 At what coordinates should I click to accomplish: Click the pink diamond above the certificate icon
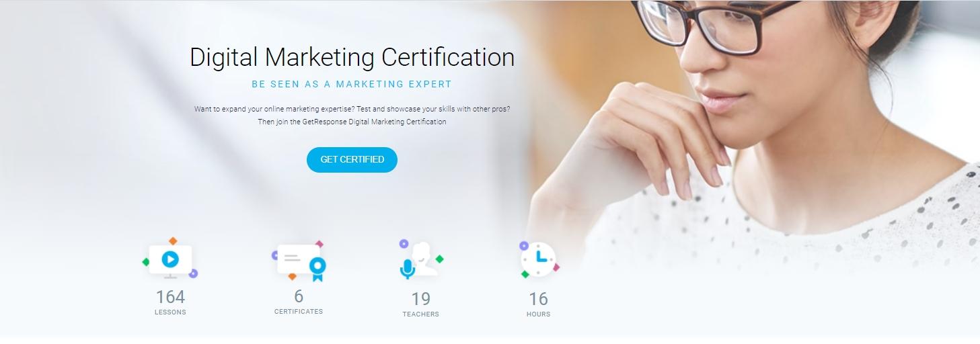coord(319,245)
